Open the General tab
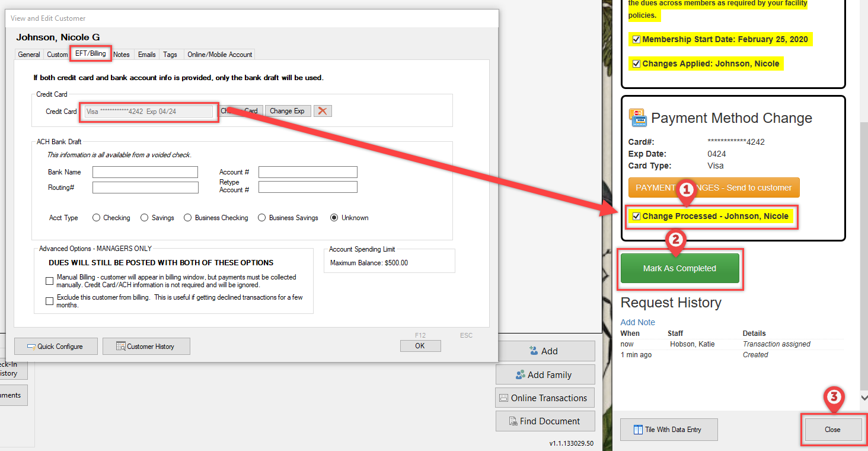868x451 pixels. (x=29, y=54)
